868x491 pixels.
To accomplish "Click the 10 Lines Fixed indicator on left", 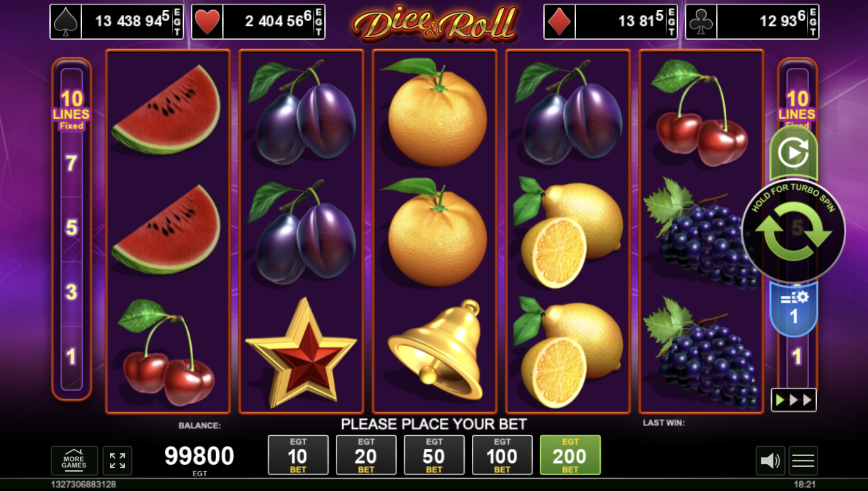I will 72,110.
